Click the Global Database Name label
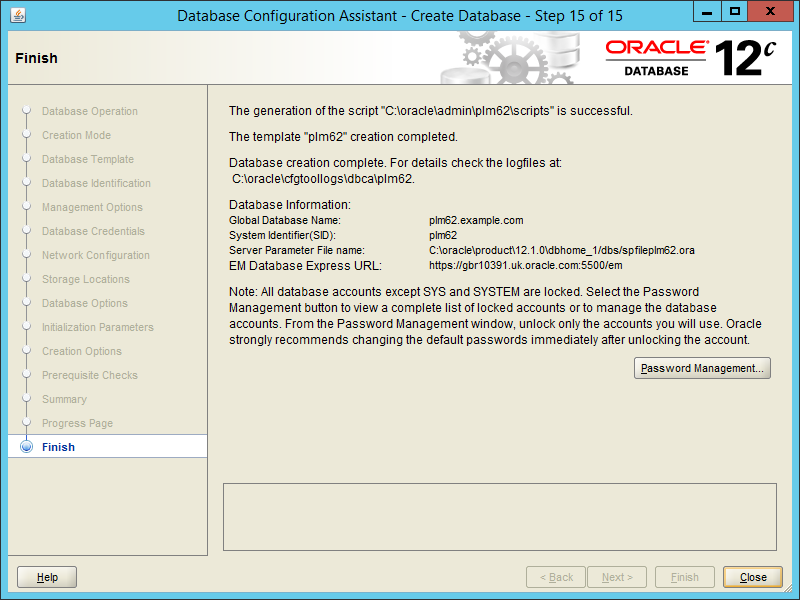Screen dimensions: 803x602 pyautogui.click(x=285, y=220)
